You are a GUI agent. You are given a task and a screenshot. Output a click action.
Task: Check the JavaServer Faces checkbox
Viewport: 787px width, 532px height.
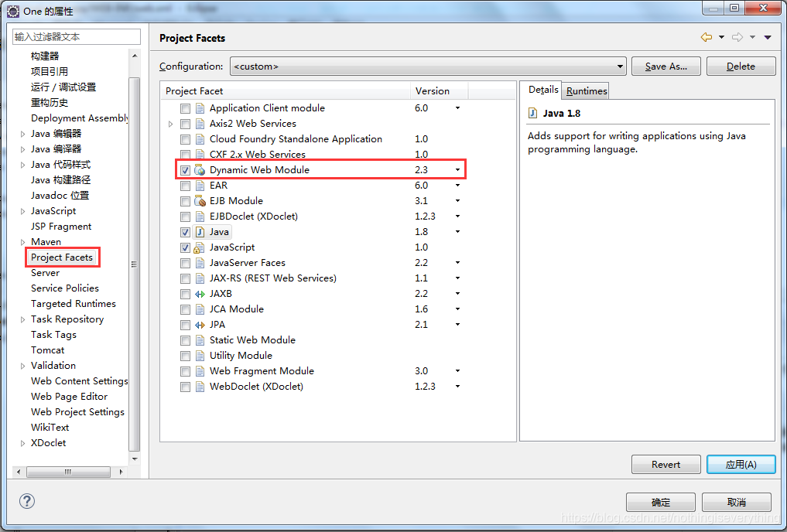185,263
